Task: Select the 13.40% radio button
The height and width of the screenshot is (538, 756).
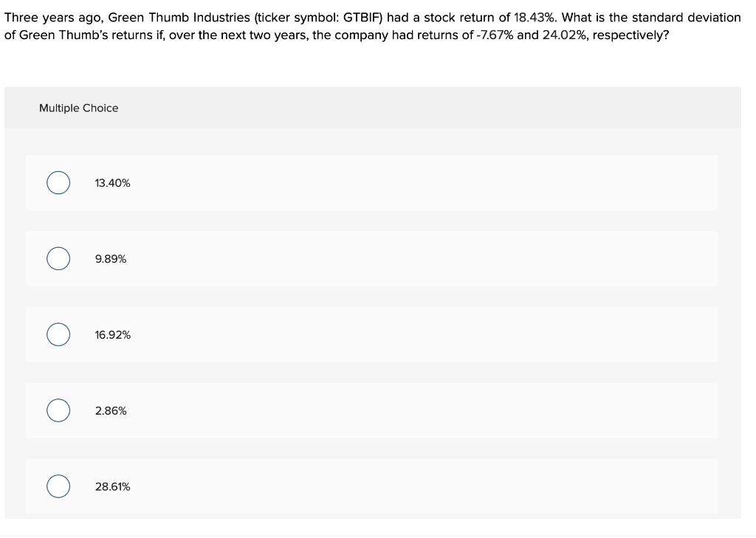Action: 58,182
